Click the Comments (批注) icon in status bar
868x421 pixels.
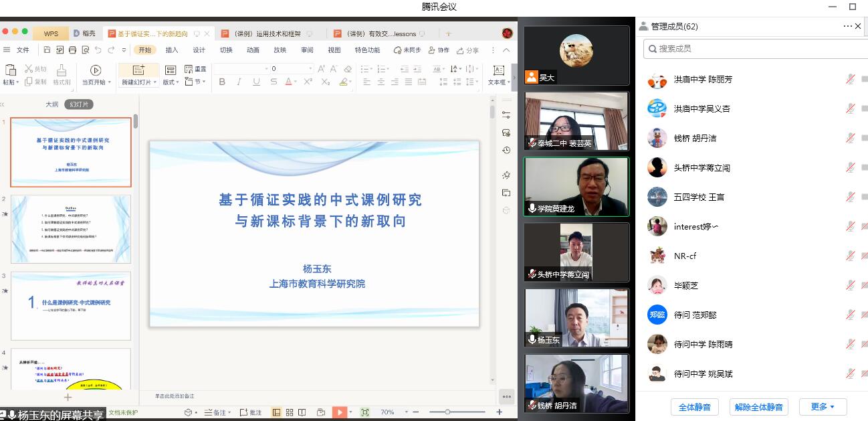[x=251, y=412]
